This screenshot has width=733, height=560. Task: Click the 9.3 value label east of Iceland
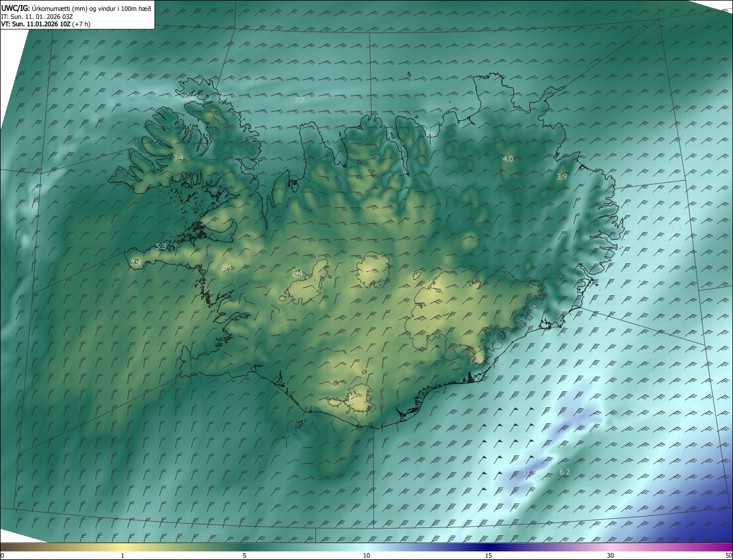click(676, 228)
